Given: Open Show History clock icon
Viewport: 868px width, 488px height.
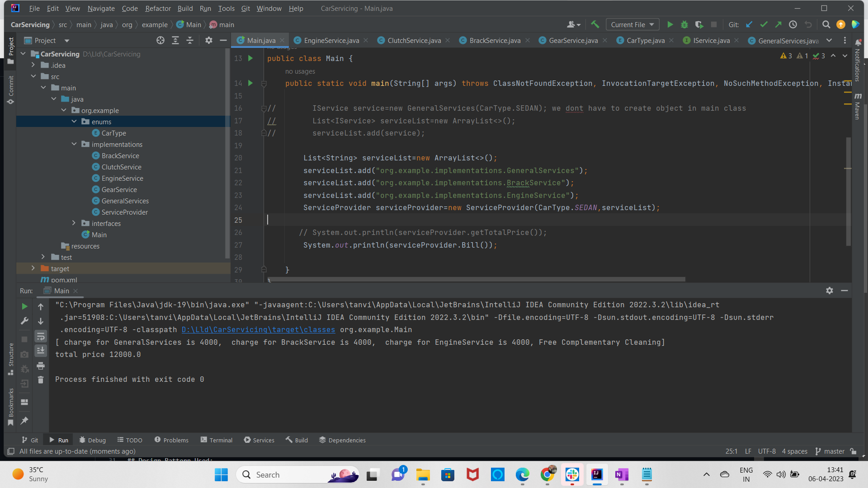Looking at the screenshot, I should pyautogui.click(x=793, y=25).
